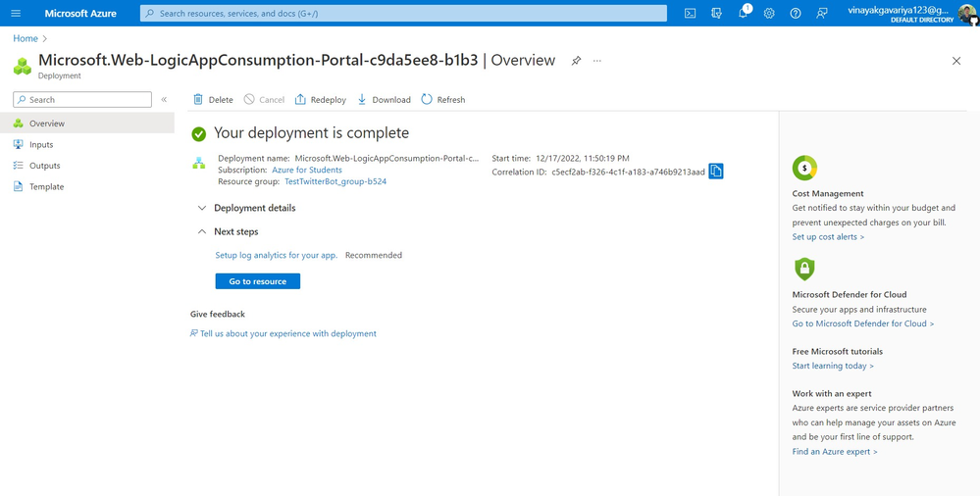This screenshot has height=496, width=980.
Task: Open the more options ellipsis
Action: [x=596, y=61]
